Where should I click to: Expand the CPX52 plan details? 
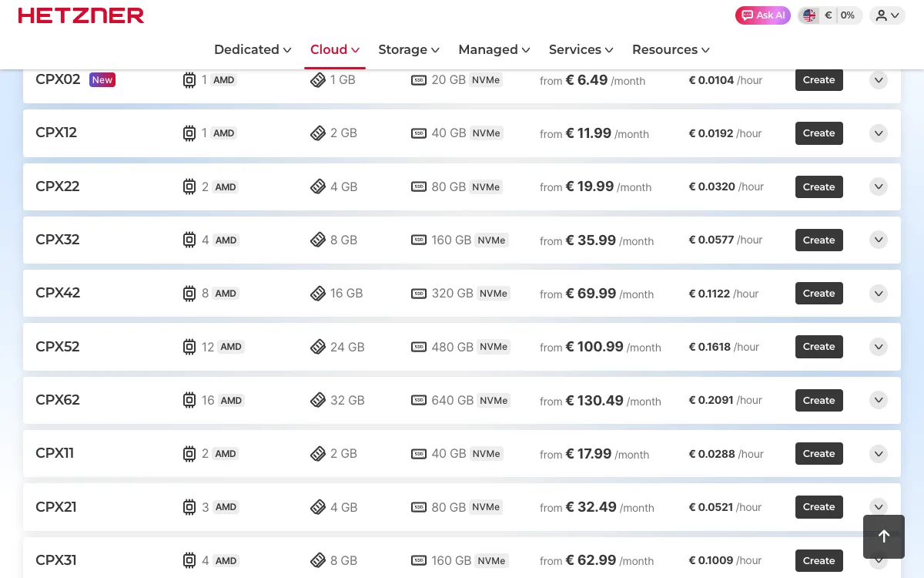pyautogui.click(x=879, y=347)
